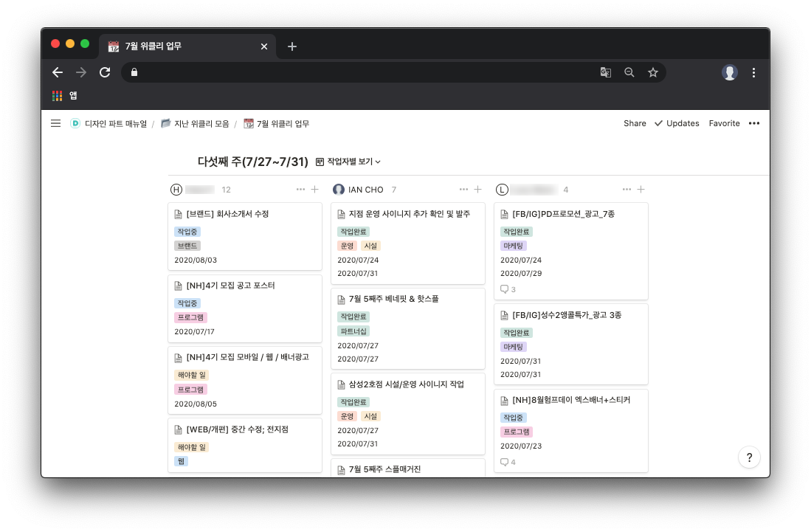Open comments on PD프로모션 광고 card
Screen dimensions: 811x532
[x=508, y=289]
